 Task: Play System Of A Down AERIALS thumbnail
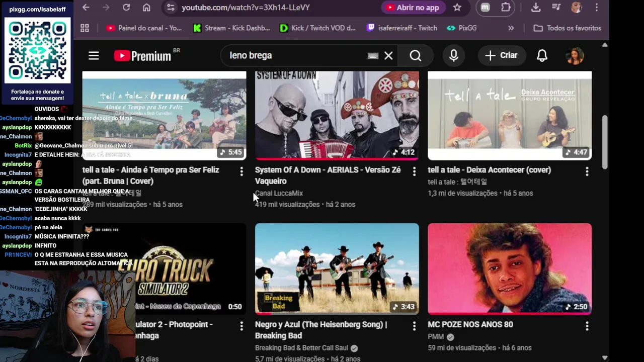(x=337, y=116)
